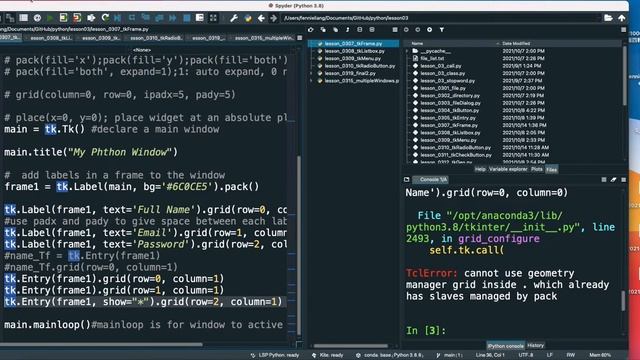Click the debug step icon
This screenshot has width=640, height=360.
[132, 18]
